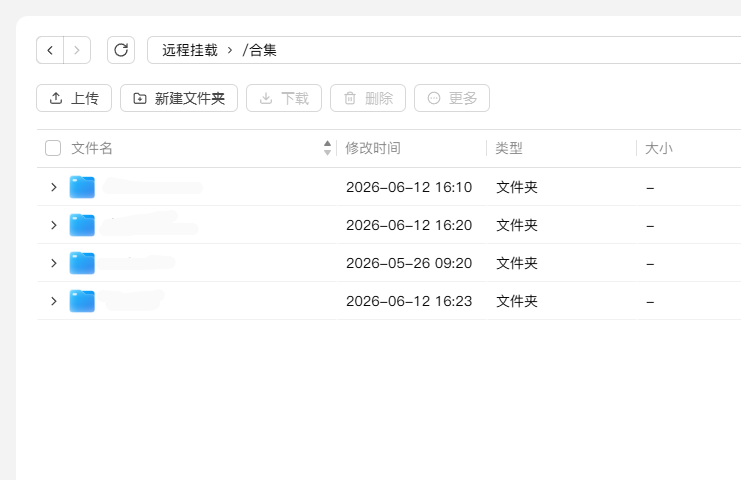This screenshot has height=480, width=741.
Task: Create a folder with 新建文件夹
Action: click(179, 98)
